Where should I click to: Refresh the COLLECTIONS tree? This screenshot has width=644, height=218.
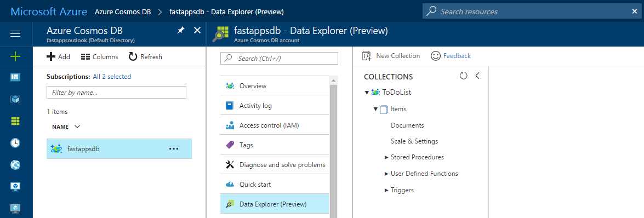tap(464, 76)
